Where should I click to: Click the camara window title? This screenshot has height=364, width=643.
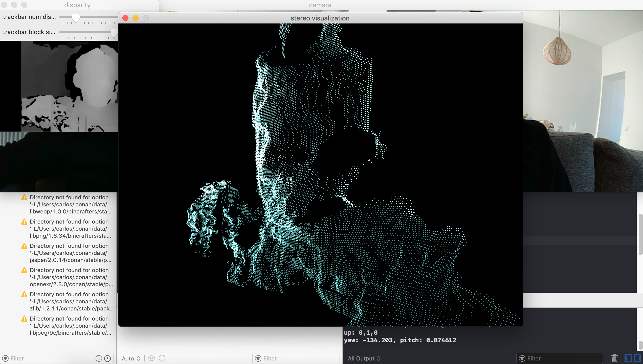[320, 5]
